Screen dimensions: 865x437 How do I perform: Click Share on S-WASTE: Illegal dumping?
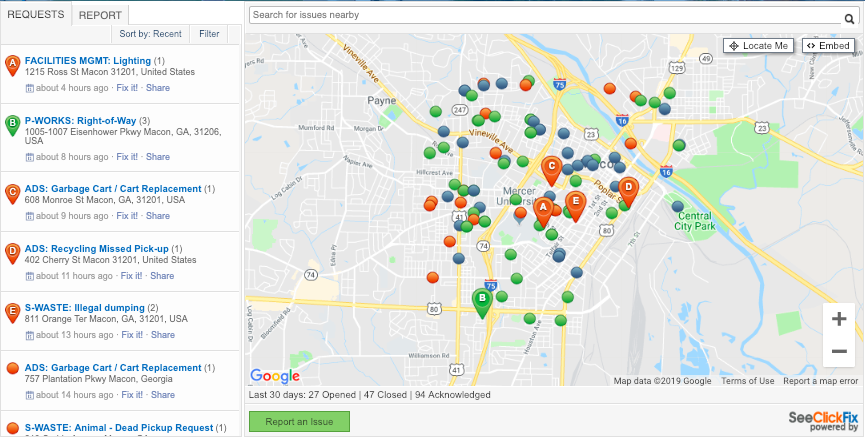[x=163, y=335]
